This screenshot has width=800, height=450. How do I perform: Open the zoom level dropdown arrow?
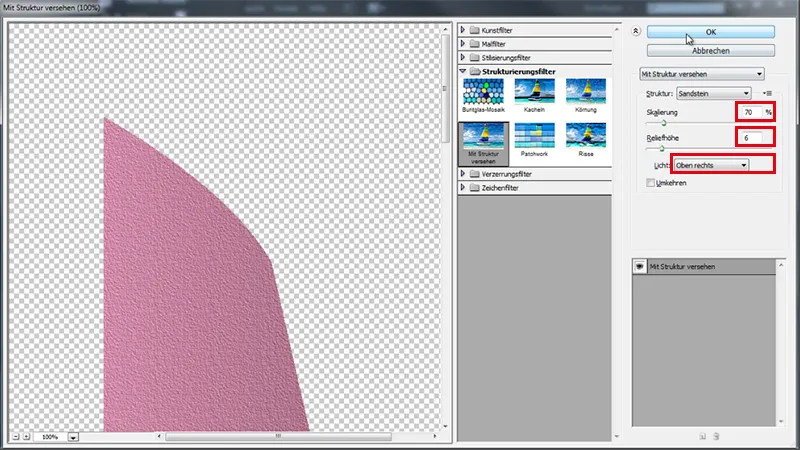[x=73, y=437]
